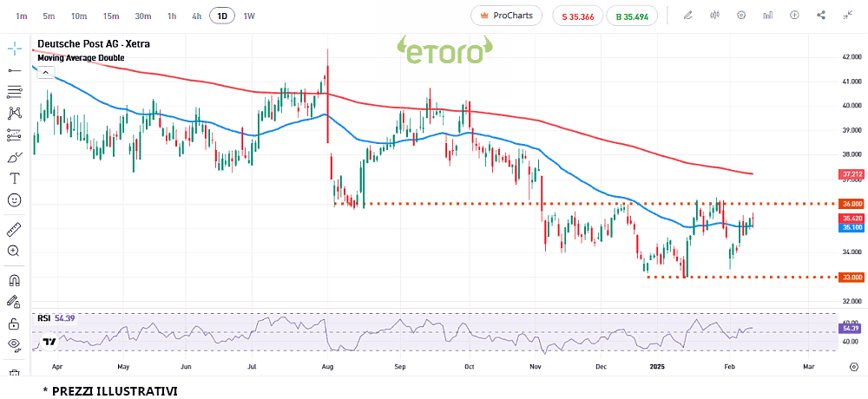Switch to the 30m timeframe

click(143, 16)
